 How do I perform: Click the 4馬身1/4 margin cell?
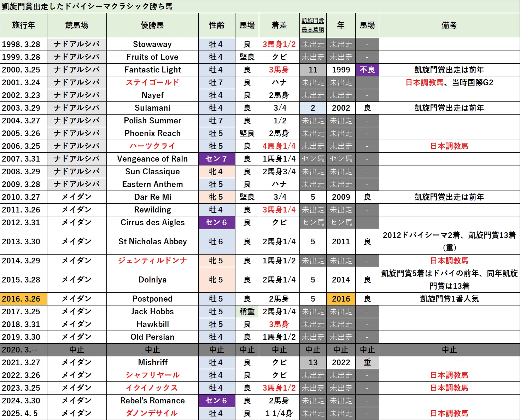pos(279,146)
